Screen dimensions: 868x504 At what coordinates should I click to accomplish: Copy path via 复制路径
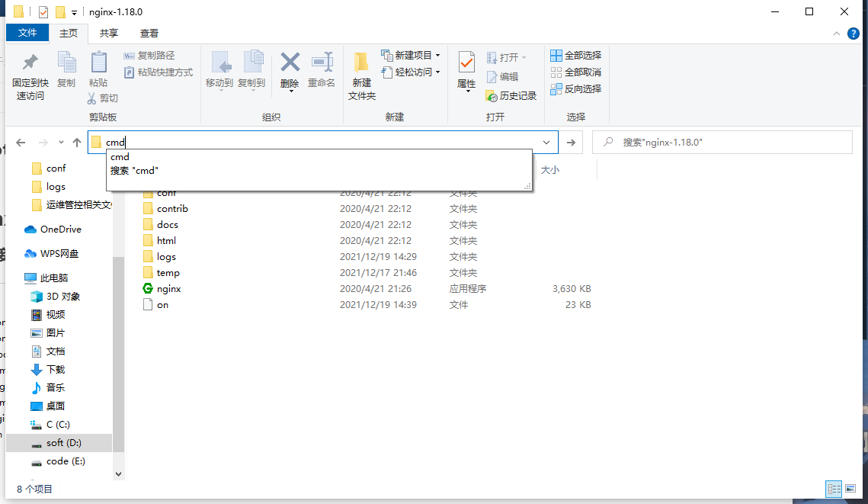149,56
